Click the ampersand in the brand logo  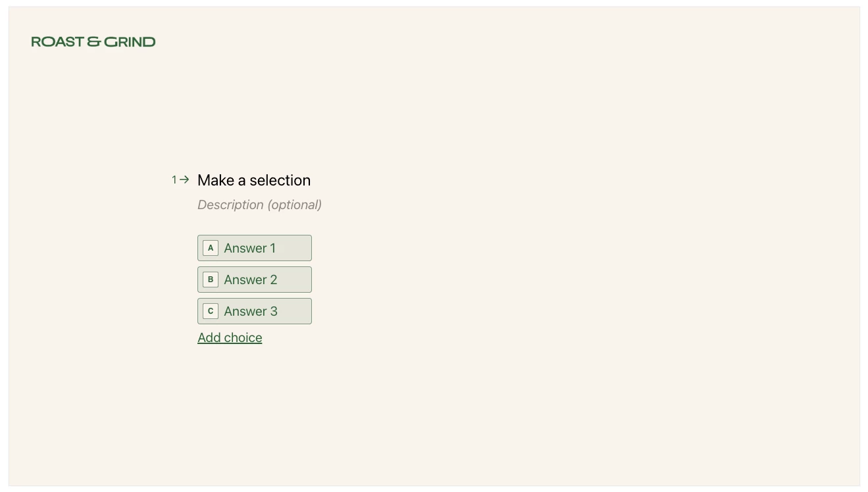[x=93, y=42]
